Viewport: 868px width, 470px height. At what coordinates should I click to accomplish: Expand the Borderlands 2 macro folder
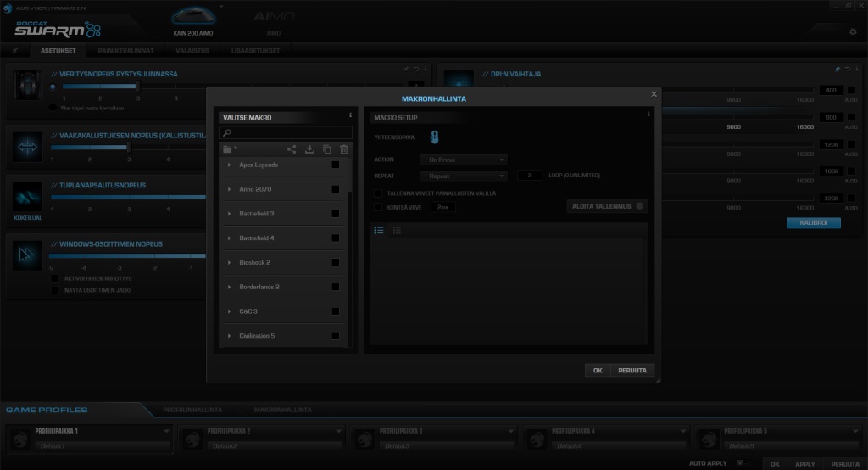click(229, 287)
